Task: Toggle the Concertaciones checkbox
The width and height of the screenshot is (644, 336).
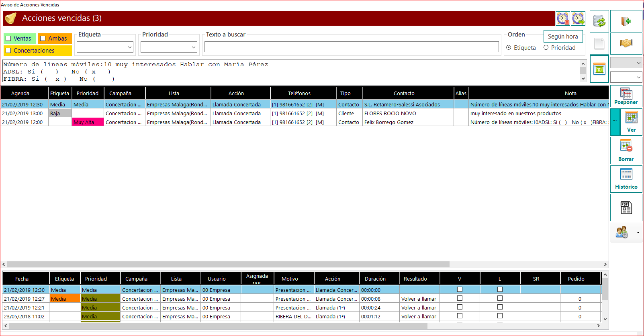Action: (8, 51)
